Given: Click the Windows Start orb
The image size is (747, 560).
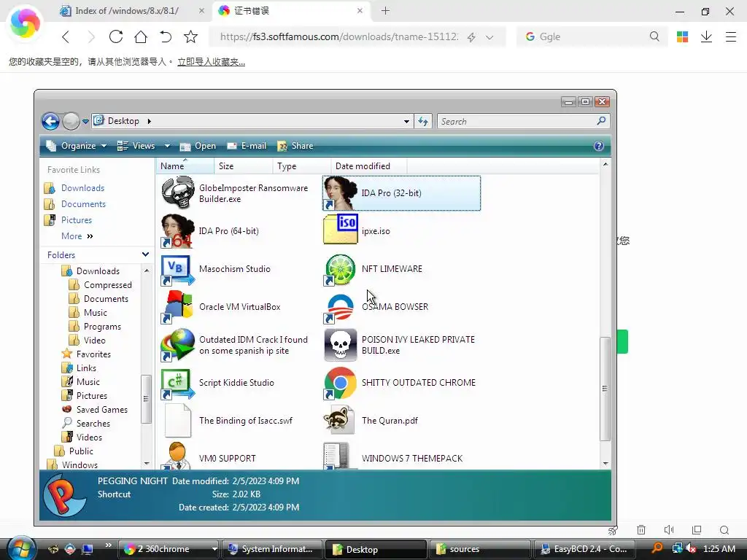Looking at the screenshot, I should point(21,548).
